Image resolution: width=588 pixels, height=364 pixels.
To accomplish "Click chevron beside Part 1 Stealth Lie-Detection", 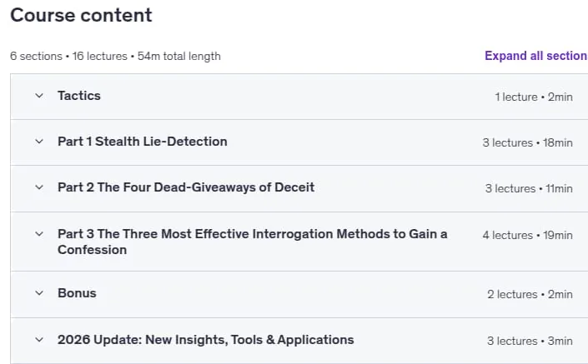I will tap(39, 142).
